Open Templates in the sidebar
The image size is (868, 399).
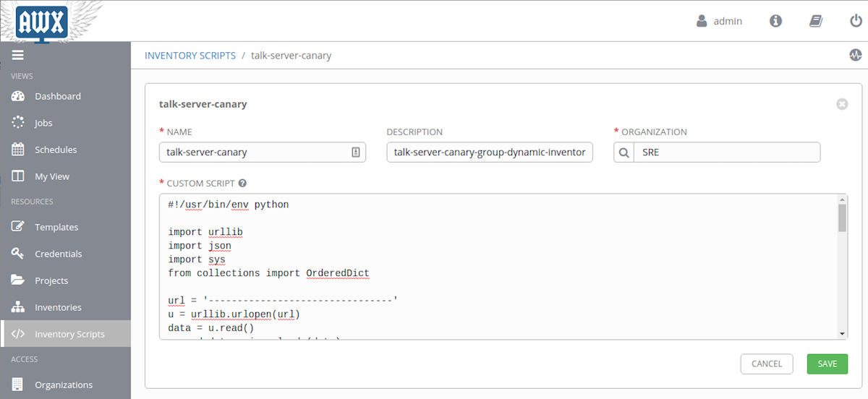click(x=65, y=227)
